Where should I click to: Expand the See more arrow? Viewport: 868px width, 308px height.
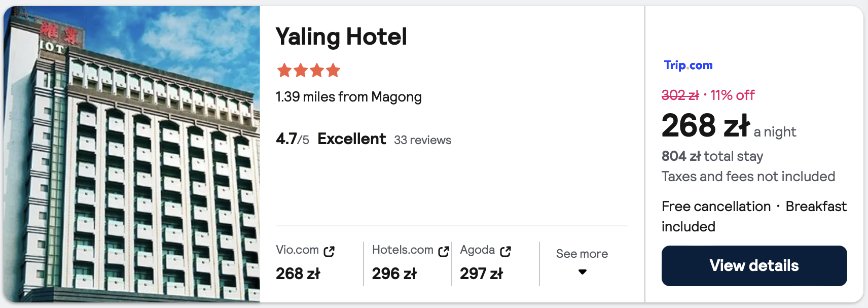pyautogui.click(x=583, y=272)
